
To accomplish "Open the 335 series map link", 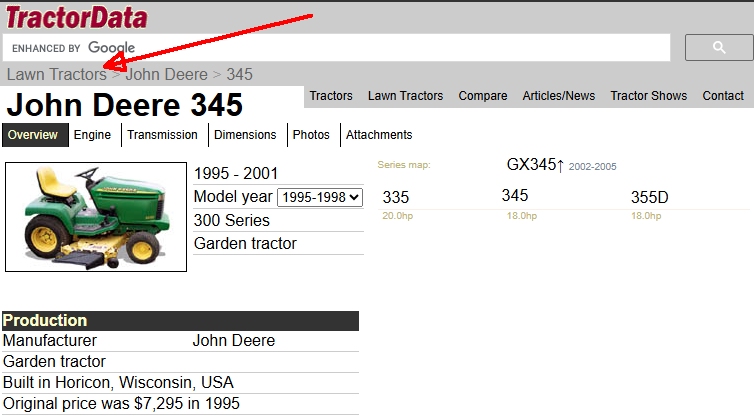I will (x=396, y=197).
